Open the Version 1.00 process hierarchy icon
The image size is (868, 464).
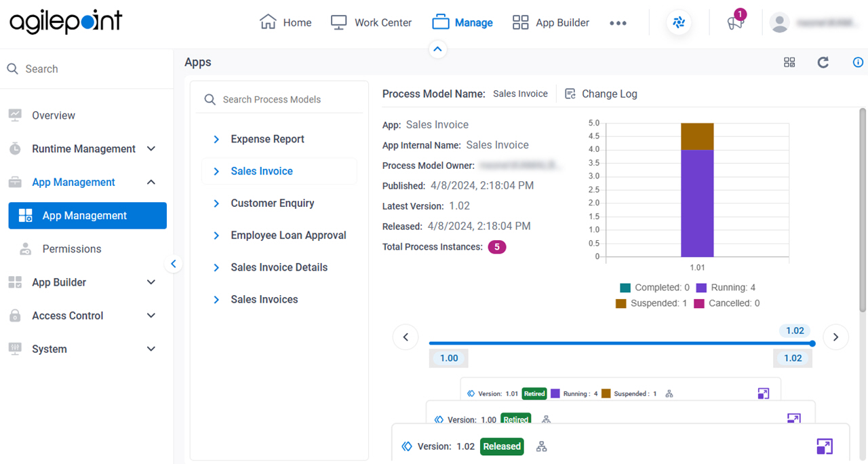tap(546, 420)
